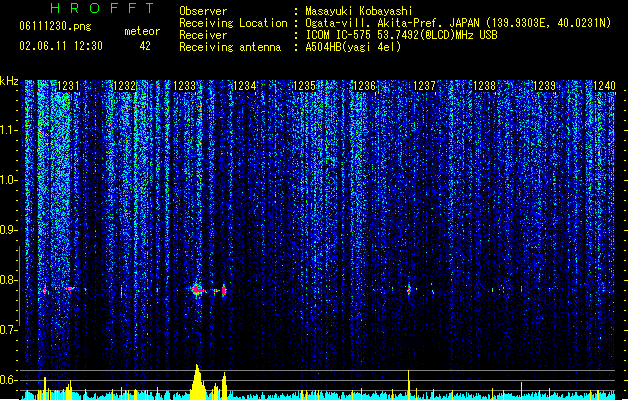Image resolution: width=629 pixels, height=400 pixels.
Task: Click the kHz axis unit label
Action: coord(9,81)
